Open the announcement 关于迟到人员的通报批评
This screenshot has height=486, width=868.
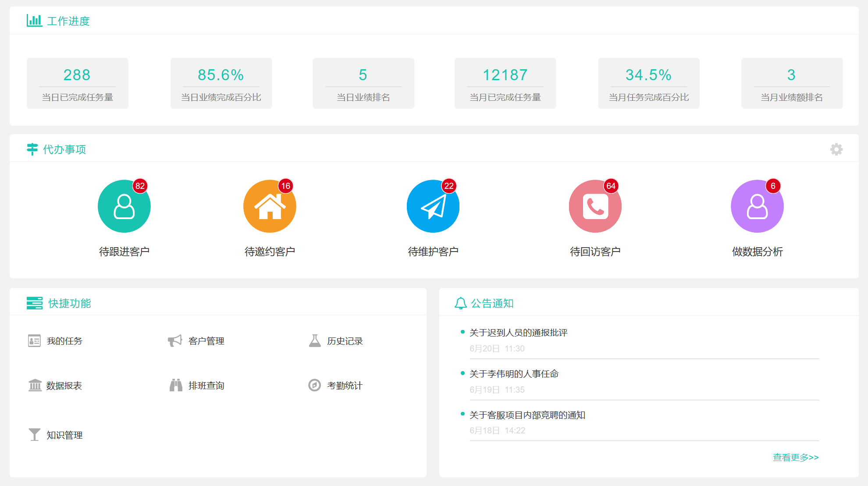(517, 333)
